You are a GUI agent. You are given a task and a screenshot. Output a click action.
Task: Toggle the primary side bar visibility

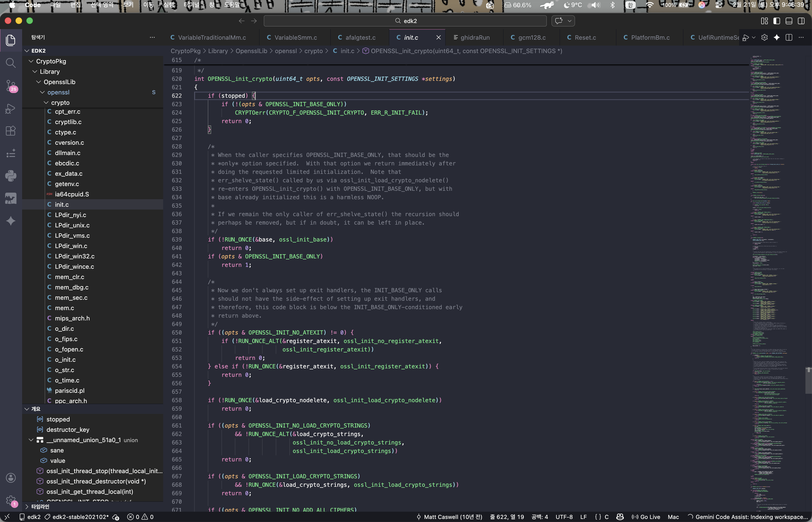click(x=777, y=21)
